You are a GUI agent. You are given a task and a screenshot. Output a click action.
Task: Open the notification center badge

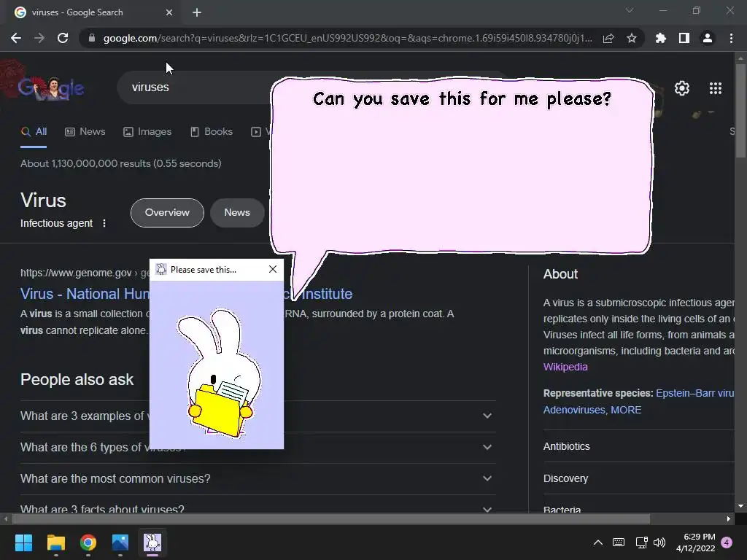(x=727, y=542)
